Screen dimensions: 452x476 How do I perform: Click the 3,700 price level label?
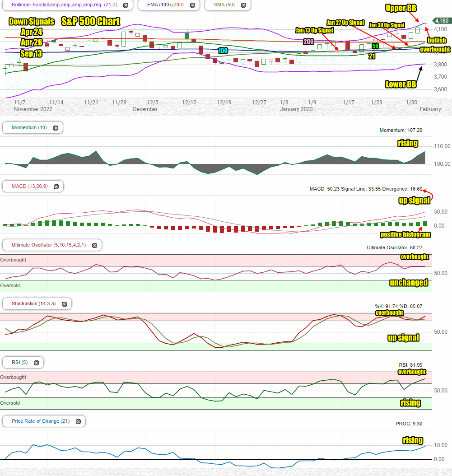440,77
